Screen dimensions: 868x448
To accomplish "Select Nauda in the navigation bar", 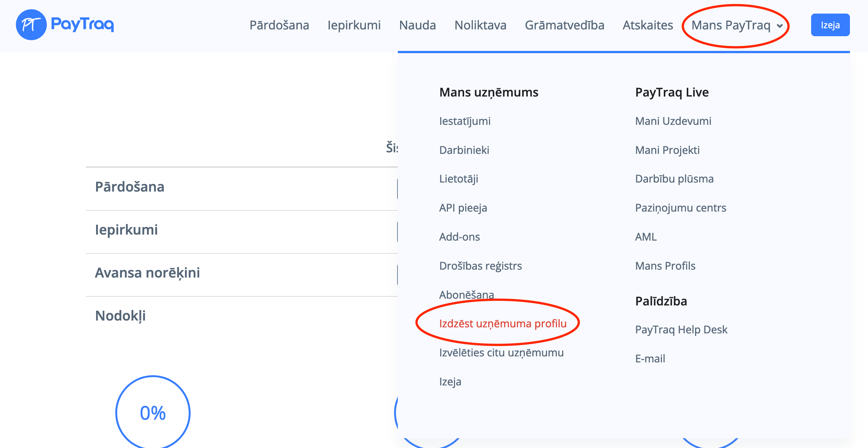I will 417,25.
